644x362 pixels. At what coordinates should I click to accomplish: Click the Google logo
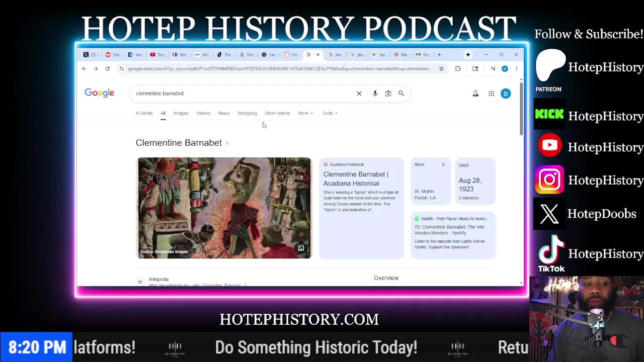tap(100, 93)
